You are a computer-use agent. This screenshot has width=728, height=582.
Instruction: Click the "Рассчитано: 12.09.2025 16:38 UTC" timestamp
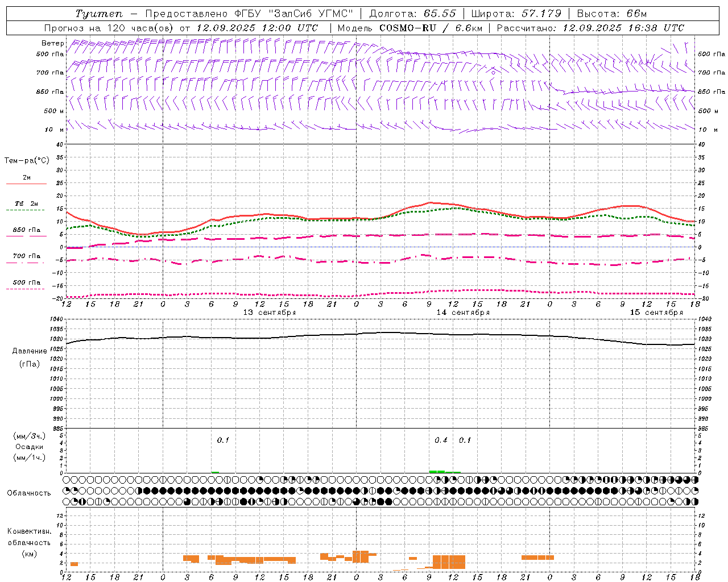click(590, 28)
